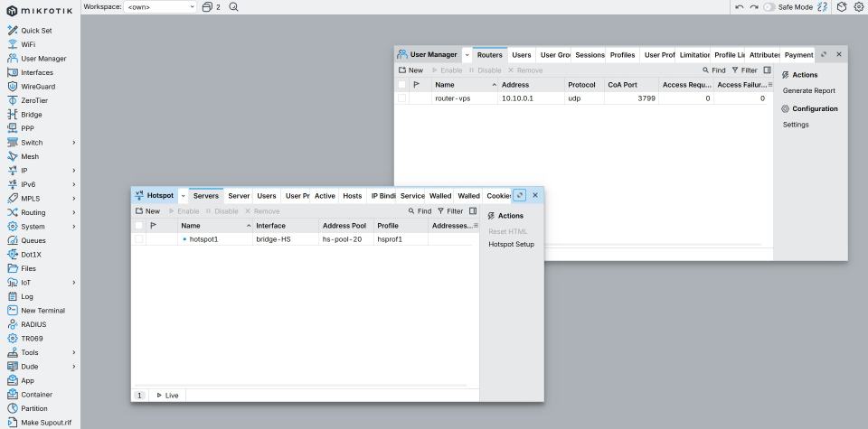Expand the IP submenu

click(73, 171)
